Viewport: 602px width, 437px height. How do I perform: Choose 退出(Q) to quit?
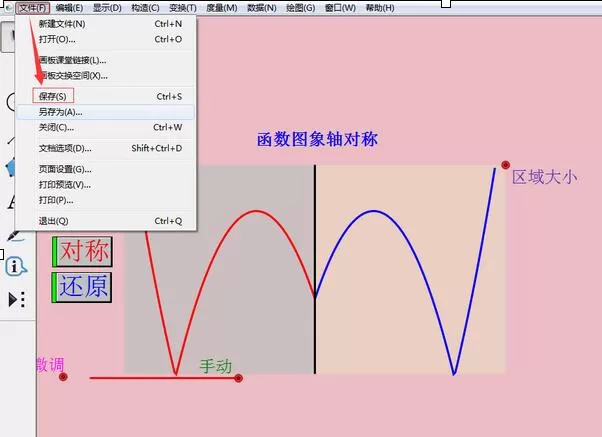[106, 221]
